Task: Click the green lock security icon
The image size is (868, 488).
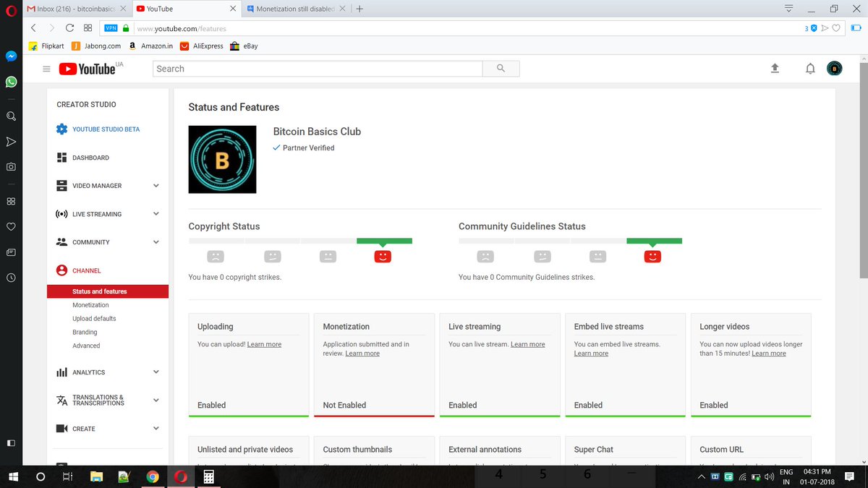Action: 126,28
